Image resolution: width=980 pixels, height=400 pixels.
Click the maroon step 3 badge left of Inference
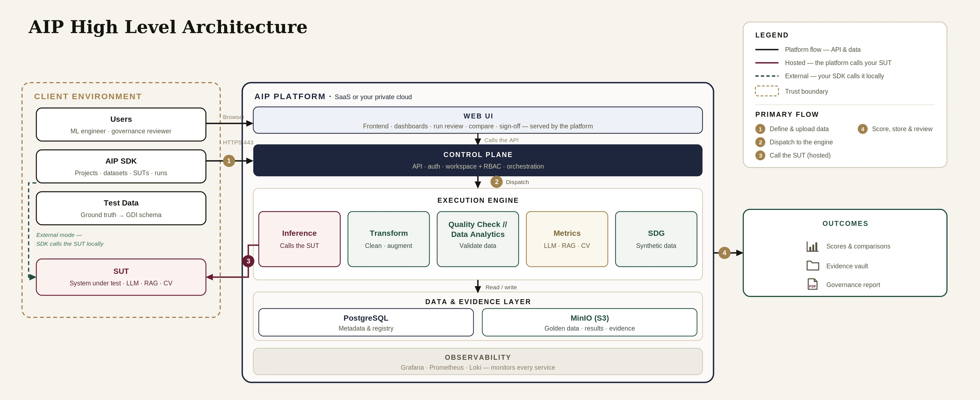248,261
